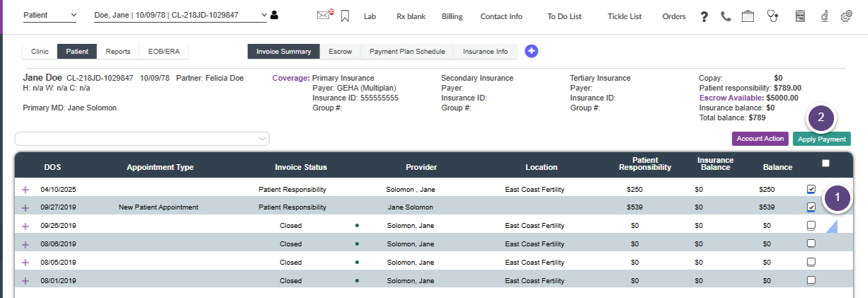Open the Payment Plan Schedule tab
Viewport: 868px width, 298px height.
407,52
